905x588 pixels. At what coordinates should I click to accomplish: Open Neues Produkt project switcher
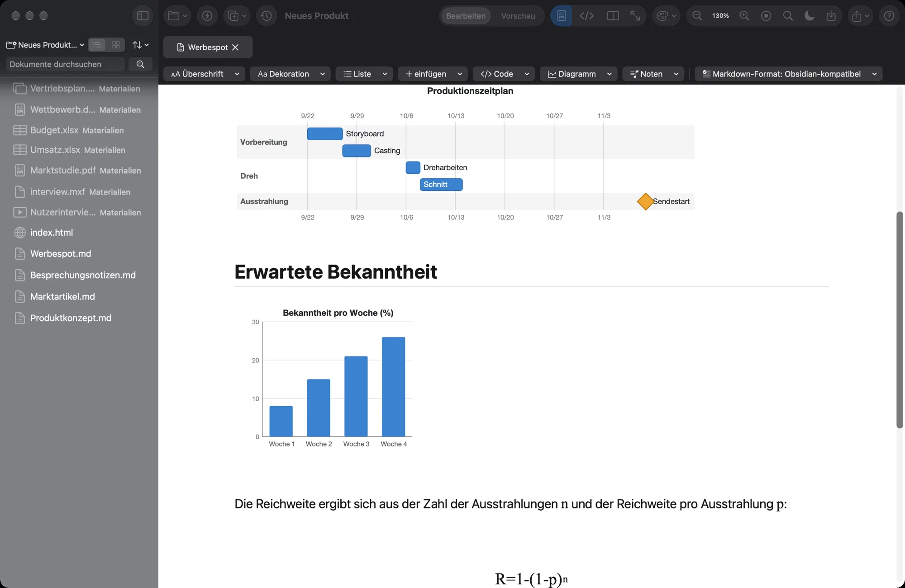pyautogui.click(x=45, y=45)
